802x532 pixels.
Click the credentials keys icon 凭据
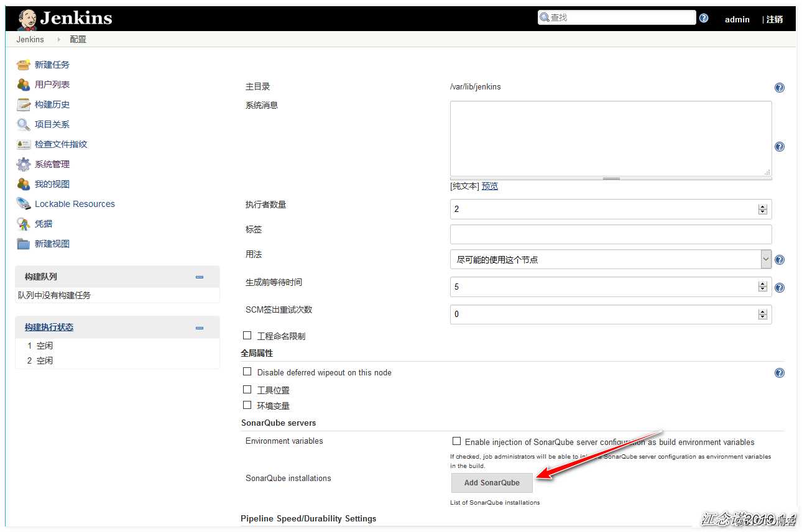(x=24, y=224)
